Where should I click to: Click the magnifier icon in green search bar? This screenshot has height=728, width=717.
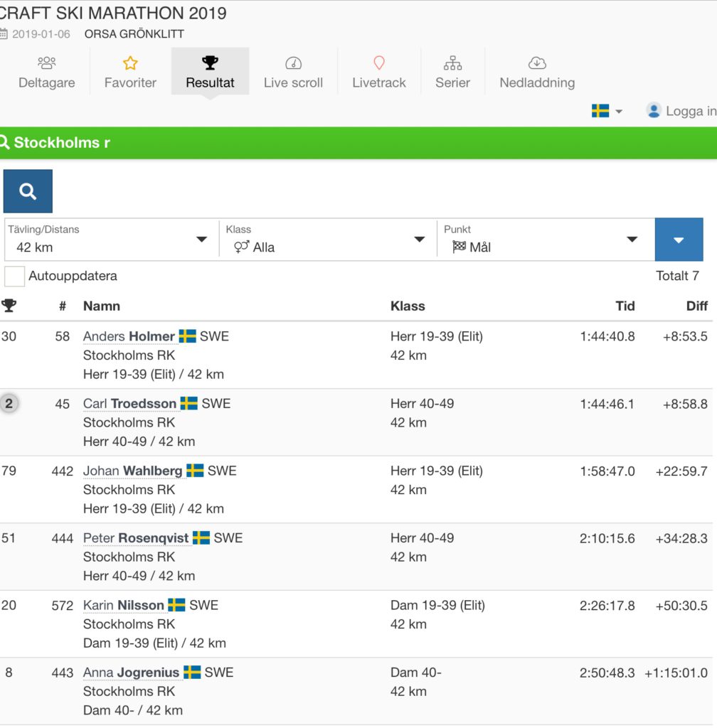tap(5, 142)
